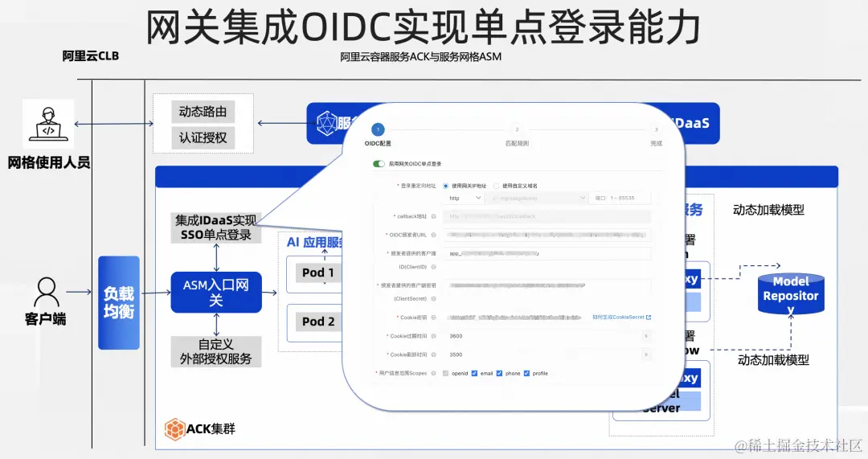The image size is (868, 459).
Task: Open the 如何生成CookieSecret link
Action: tap(618, 318)
